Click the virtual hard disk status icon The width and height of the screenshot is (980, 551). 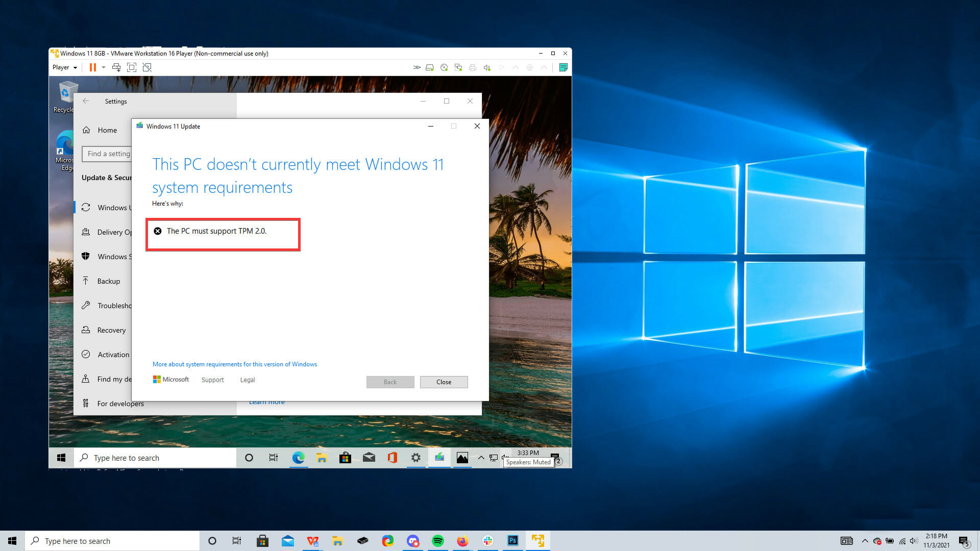click(430, 67)
